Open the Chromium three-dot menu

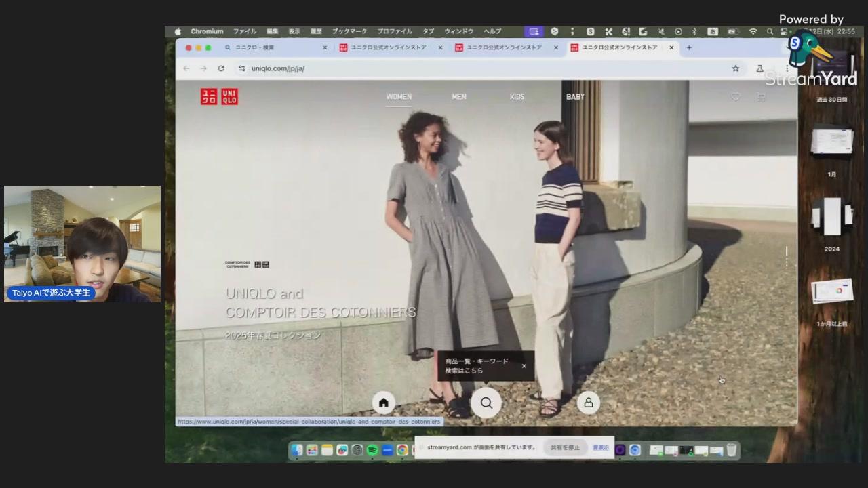coord(787,68)
